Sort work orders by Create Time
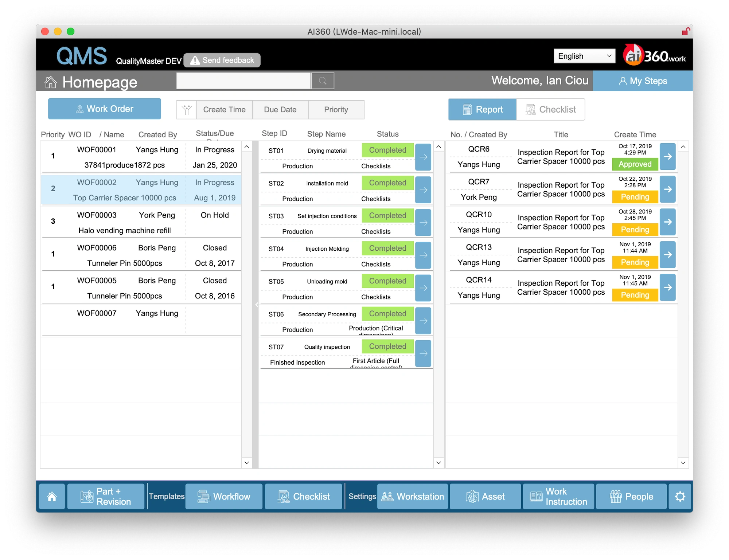This screenshot has height=560, width=729. (x=224, y=110)
